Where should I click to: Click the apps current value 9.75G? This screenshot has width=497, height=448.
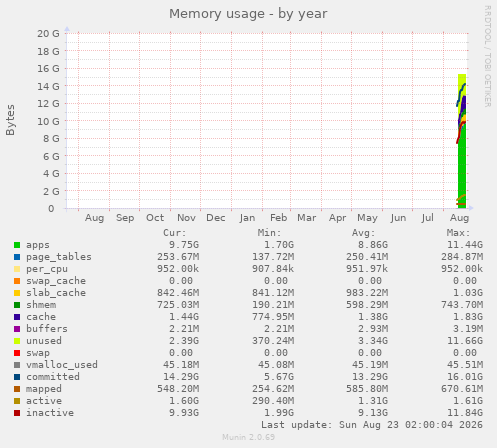click(184, 245)
